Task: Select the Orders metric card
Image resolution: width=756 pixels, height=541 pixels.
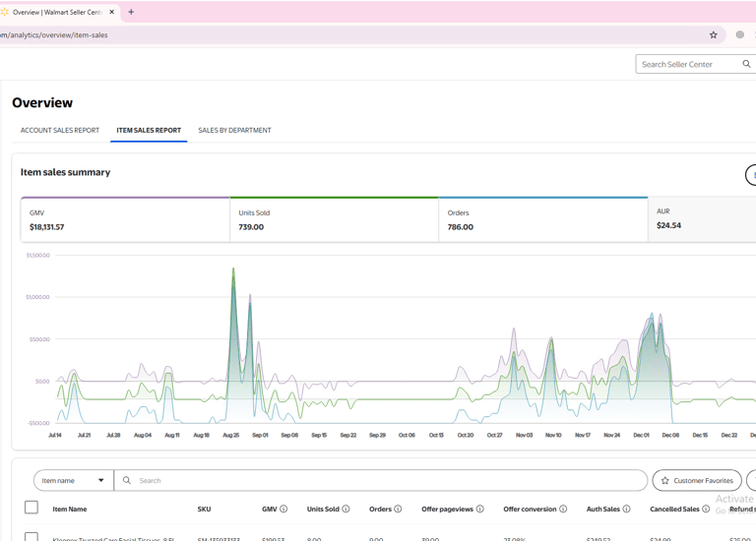Action: tap(542, 219)
